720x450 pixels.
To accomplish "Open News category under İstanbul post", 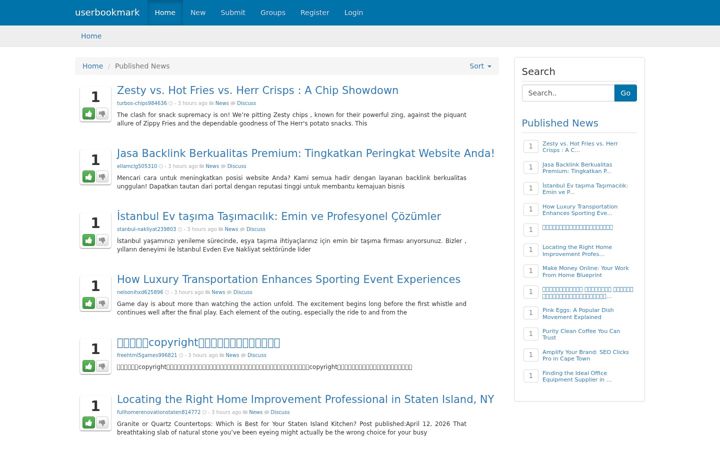I will pyautogui.click(x=231, y=229).
